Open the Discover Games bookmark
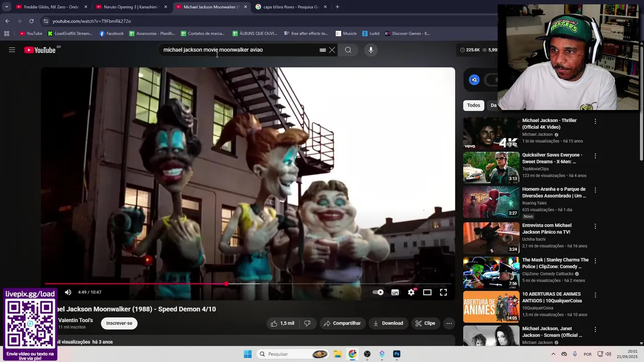 point(407,34)
